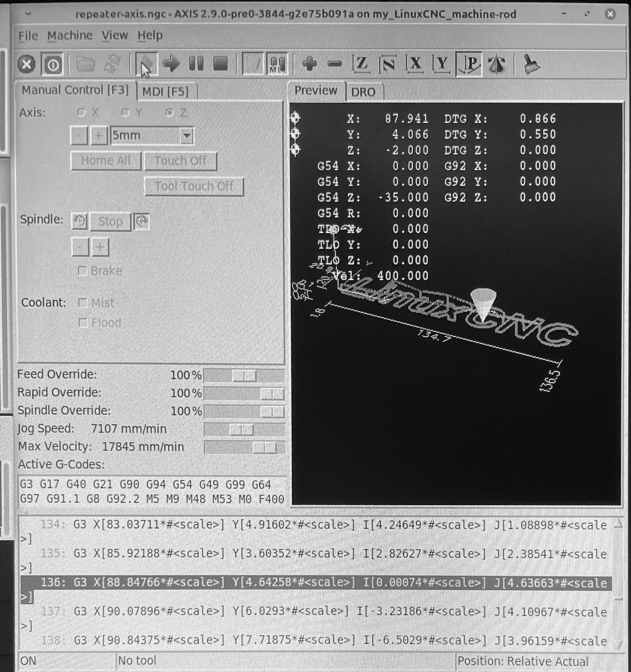The height and width of the screenshot is (672, 631).
Task: Toggle the optional pause M1 icon
Action: coord(276,63)
